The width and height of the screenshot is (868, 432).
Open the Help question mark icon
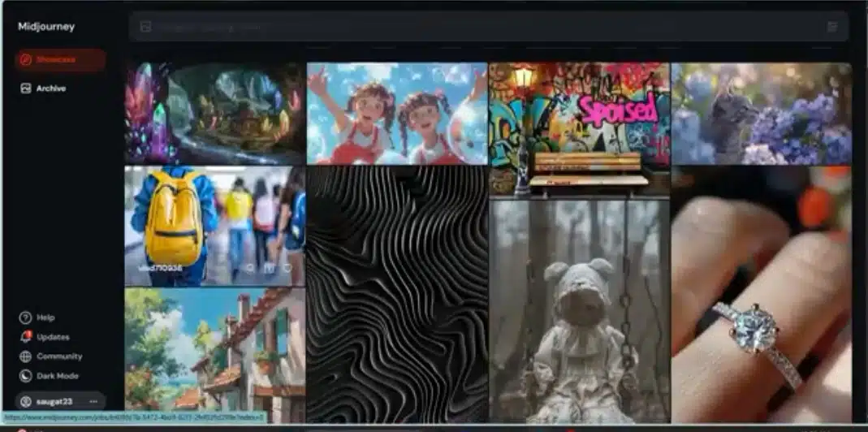click(25, 318)
